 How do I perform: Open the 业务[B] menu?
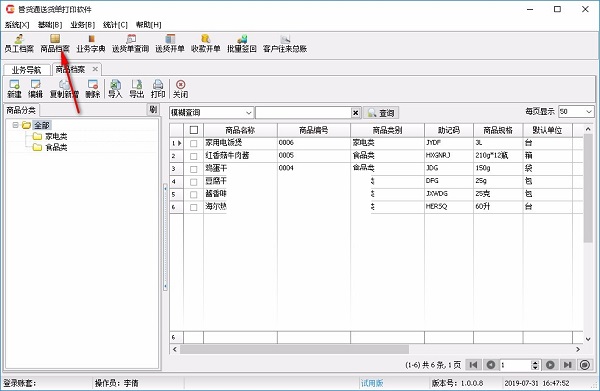point(83,25)
